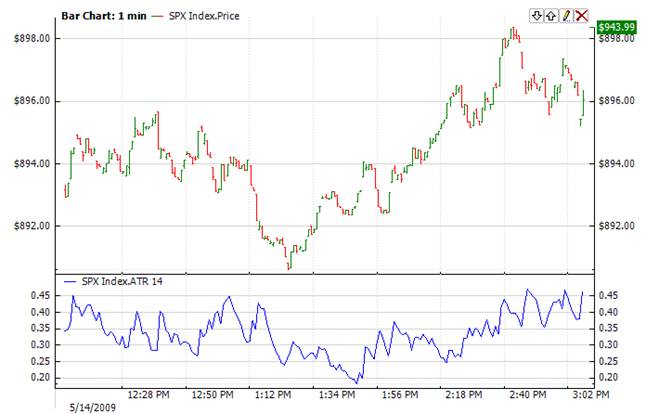Click the move pane up arrow icon
646x414 pixels.
click(551, 16)
